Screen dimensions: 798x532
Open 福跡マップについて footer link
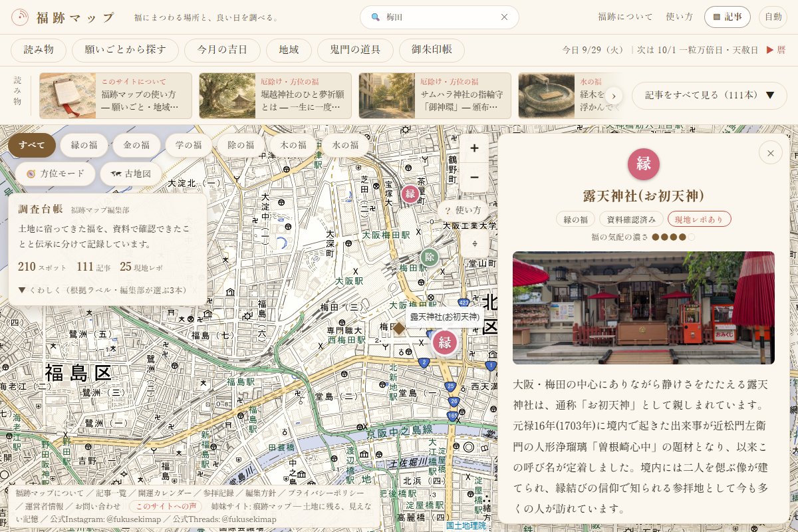point(50,493)
